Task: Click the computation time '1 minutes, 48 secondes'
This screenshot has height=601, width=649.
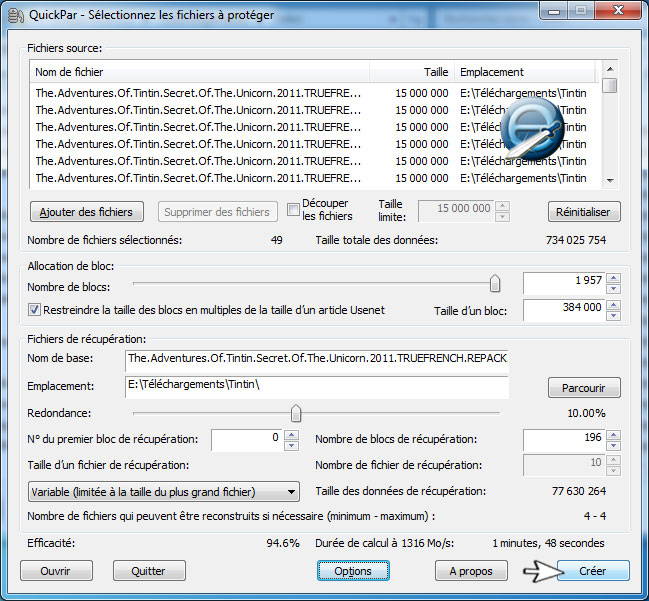Action: pyautogui.click(x=548, y=543)
